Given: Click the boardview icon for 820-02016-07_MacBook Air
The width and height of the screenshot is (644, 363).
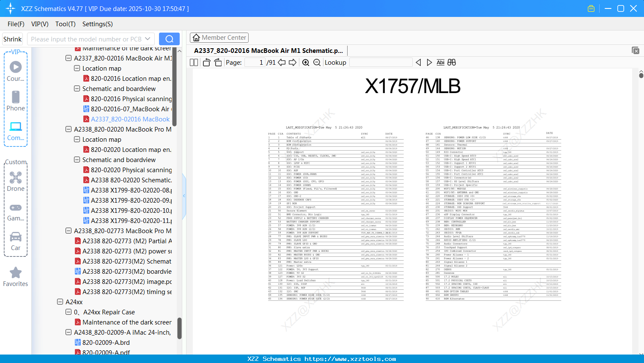Looking at the screenshot, I should point(86,109).
